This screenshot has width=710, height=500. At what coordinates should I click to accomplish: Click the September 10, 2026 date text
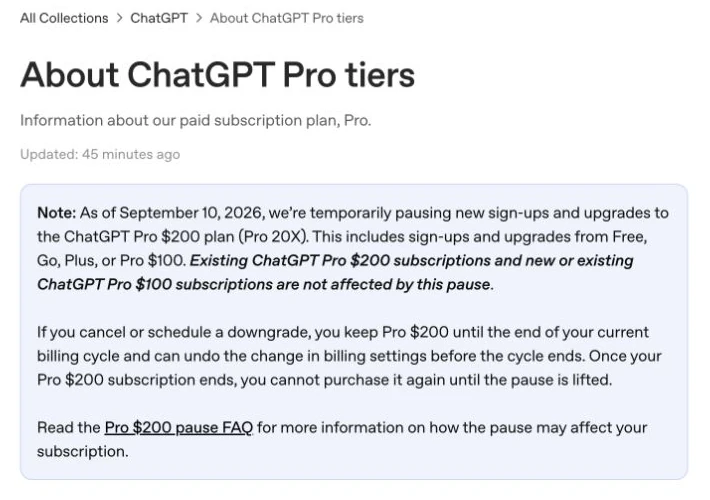(192, 213)
